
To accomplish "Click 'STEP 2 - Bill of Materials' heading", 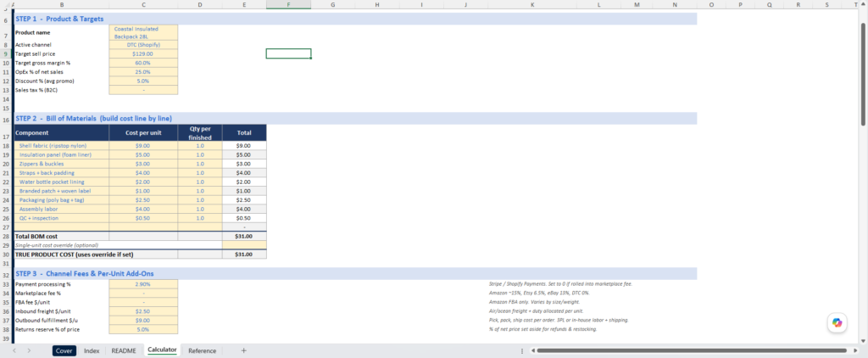I will 93,118.
